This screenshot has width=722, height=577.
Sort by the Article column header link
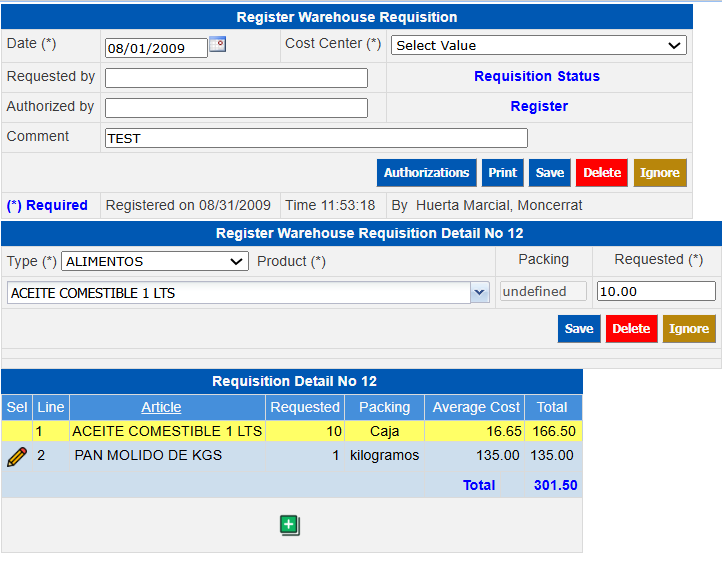tap(161, 407)
